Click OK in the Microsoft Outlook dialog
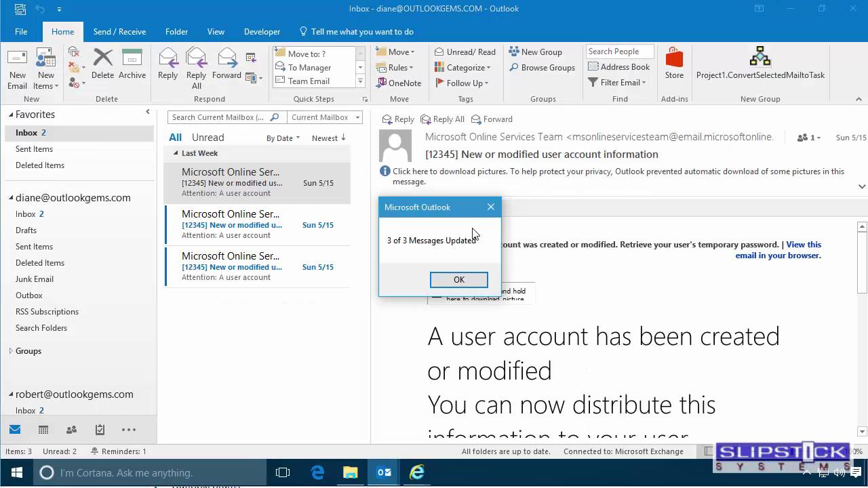 tap(459, 279)
